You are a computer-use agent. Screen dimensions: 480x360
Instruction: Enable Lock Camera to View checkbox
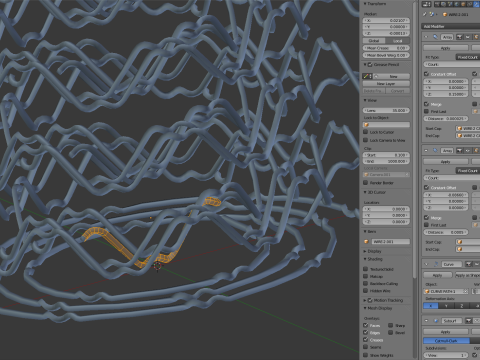tap(366, 140)
